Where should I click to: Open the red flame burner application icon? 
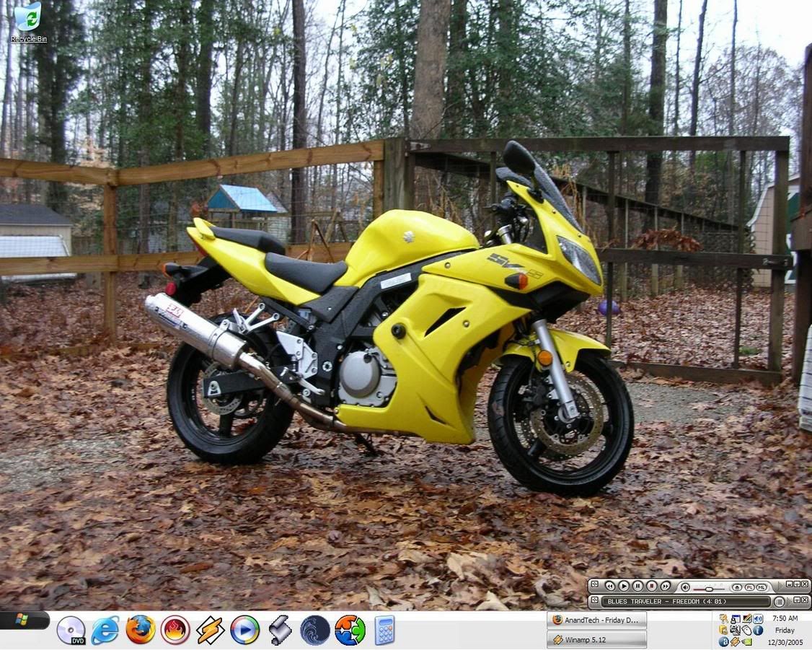tap(175, 630)
